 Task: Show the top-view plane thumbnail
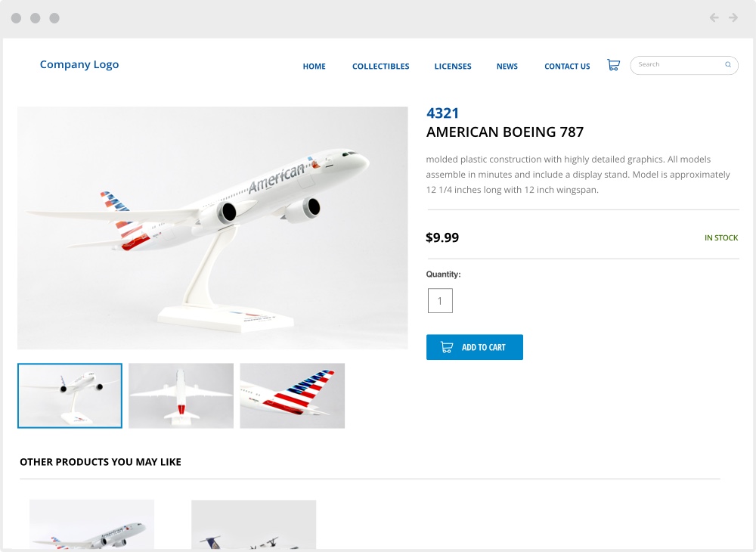point(181,395)
